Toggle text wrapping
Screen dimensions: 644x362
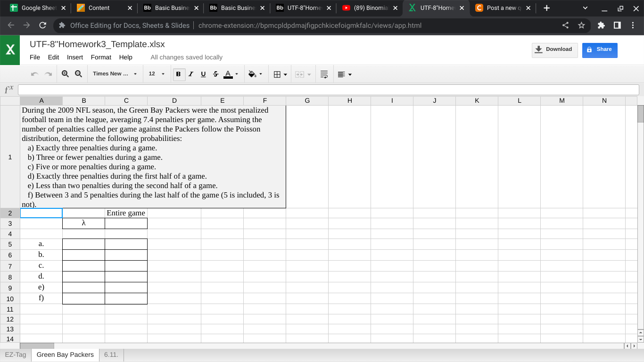coord(324,74)
